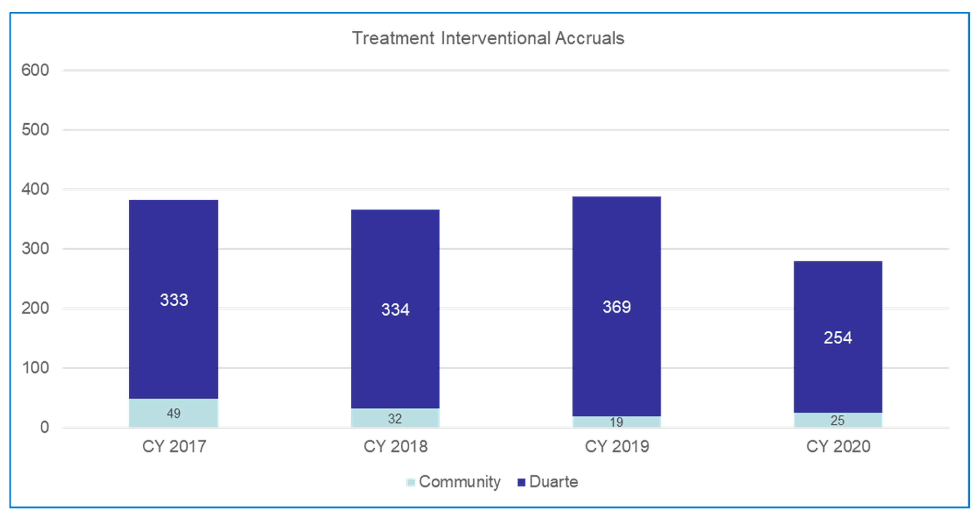Click the CY 2019 Community segment labeled 19
The image size is (980, 518).
(616, 422)
